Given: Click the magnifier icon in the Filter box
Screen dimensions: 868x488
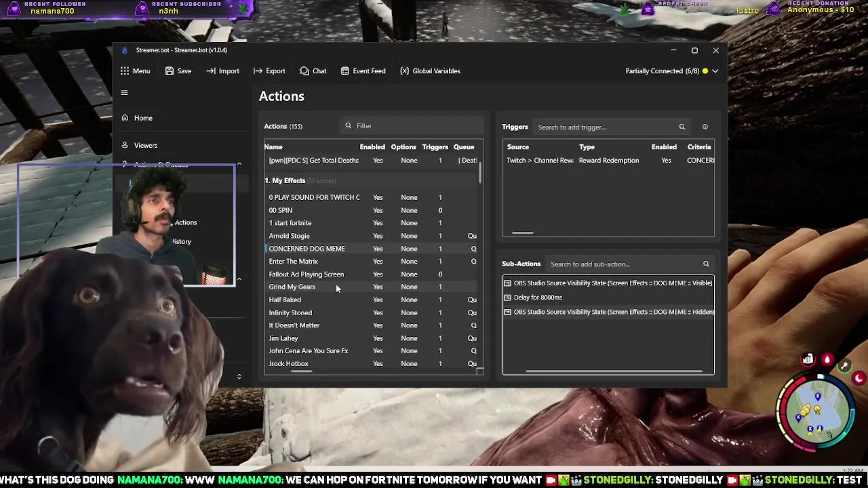Looking at the screenshot, I should tap(349, 125).
